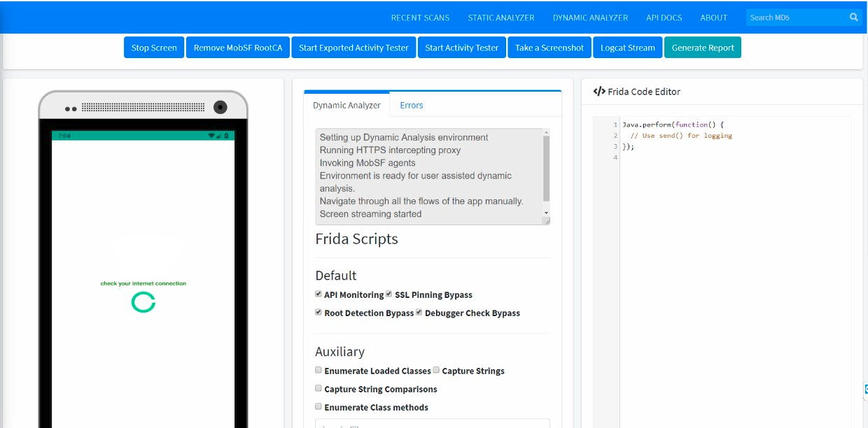Disable Root Detection Bypass
868x428 pixels.
[318, 312]
